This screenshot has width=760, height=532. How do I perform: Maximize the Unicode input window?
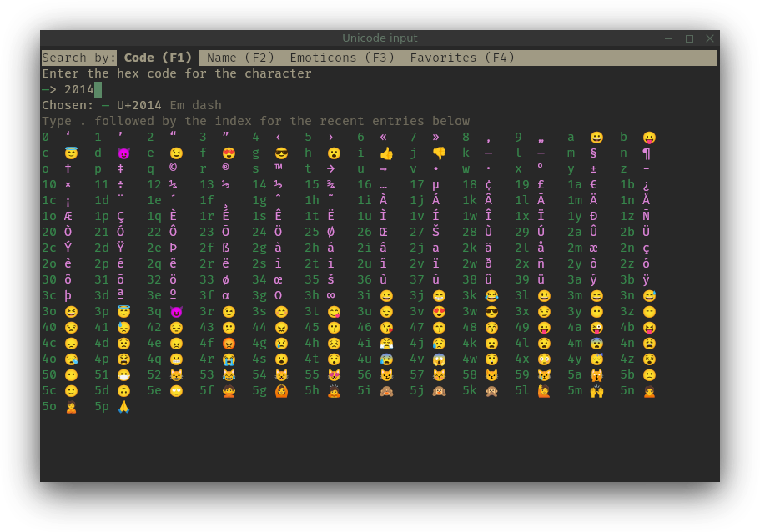coord(689,38)
